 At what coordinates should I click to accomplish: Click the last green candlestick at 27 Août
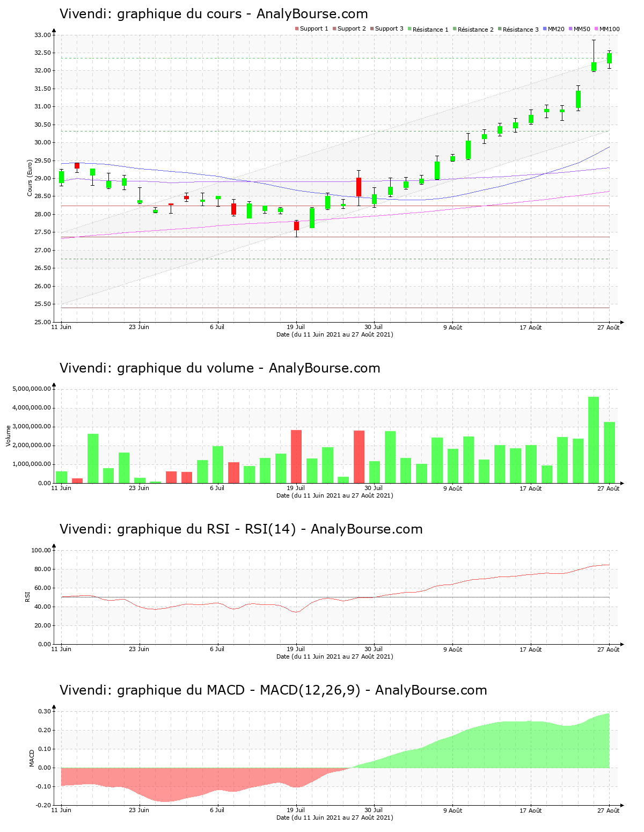609,58
